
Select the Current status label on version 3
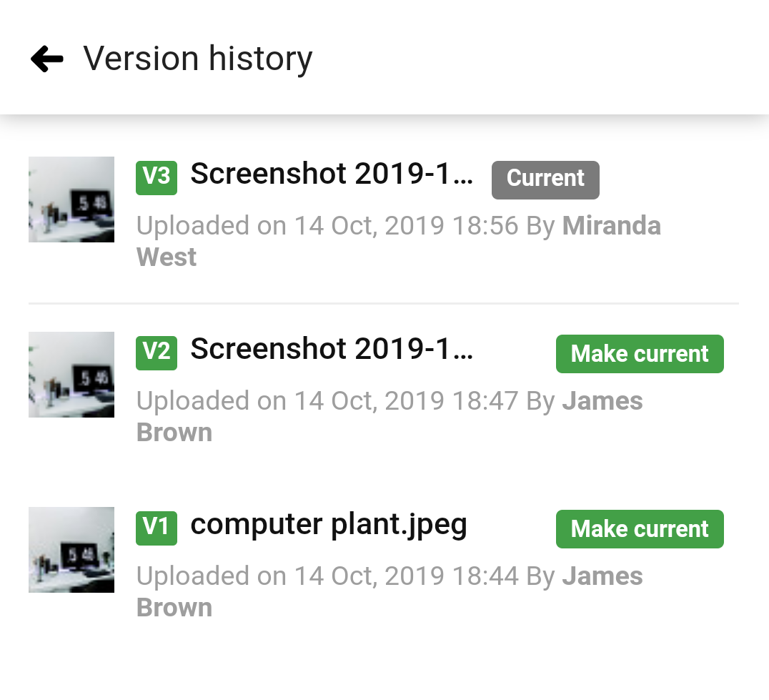point(545,179)
